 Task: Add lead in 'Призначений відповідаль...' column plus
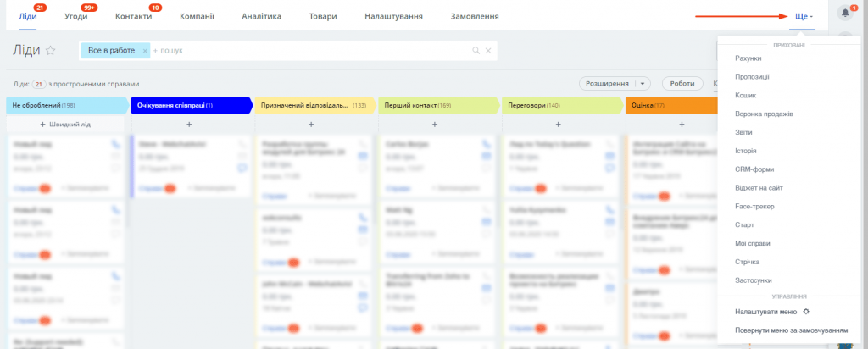[311, 125]
